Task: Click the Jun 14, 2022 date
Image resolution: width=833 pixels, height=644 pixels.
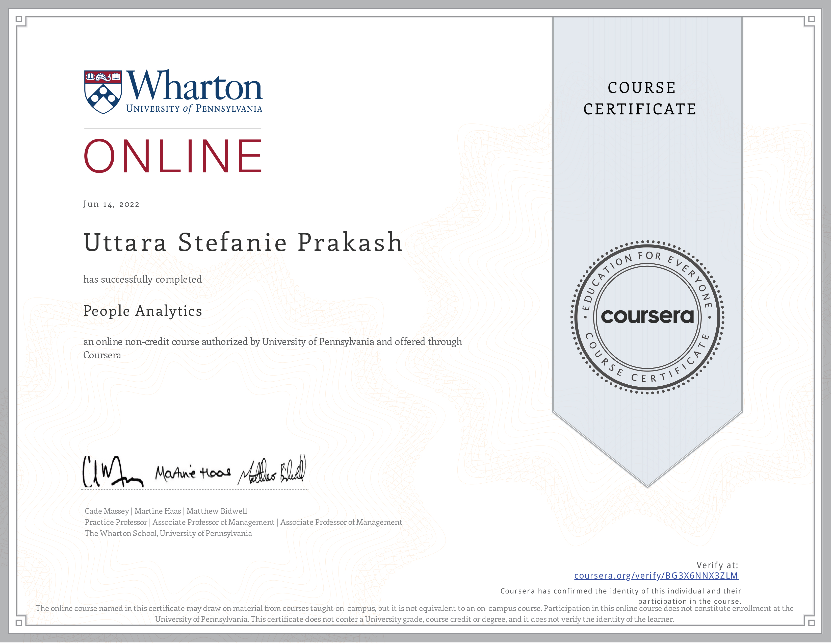Action: click(111, 205)
